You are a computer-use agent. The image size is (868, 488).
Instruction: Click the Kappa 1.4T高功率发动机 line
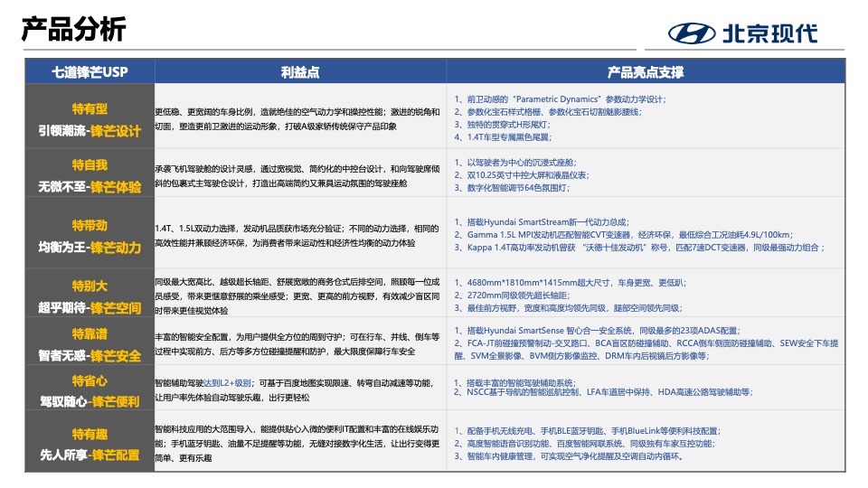(x=639, y=248)
